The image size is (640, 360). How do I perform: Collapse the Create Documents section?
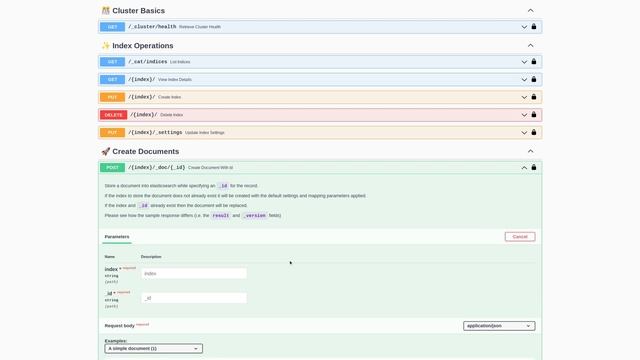click(531, 151)
